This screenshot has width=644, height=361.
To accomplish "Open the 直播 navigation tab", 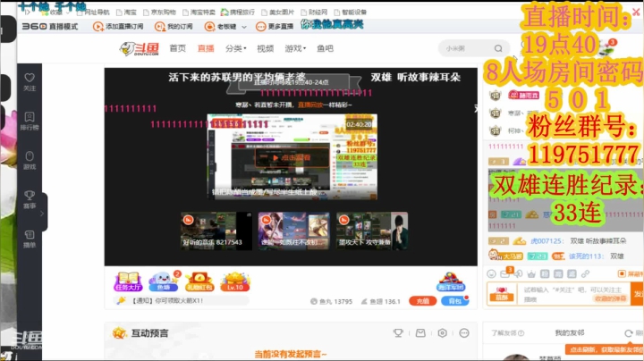I will click(x=206, y=48).
